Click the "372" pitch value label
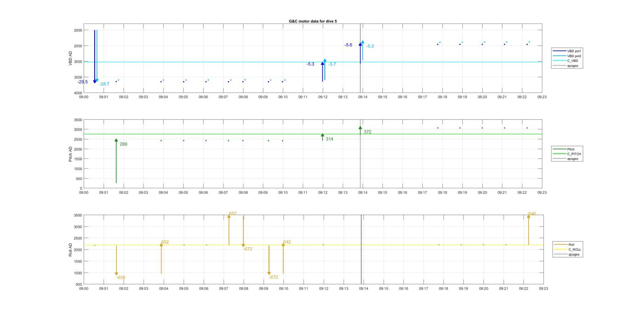This screenshot has width=644, height=319. tap(368, 132)
